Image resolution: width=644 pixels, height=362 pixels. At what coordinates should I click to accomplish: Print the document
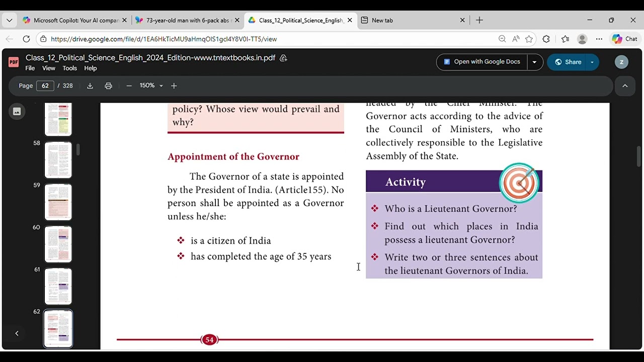pyautogui.click(x=108, y=86)
